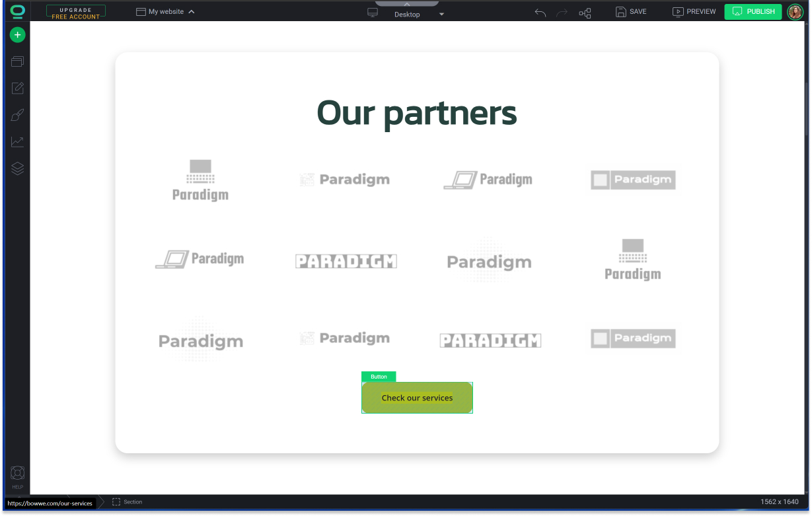Click the Redo arrow
This screenshot has height=516, width=812.
click(562, 12)
